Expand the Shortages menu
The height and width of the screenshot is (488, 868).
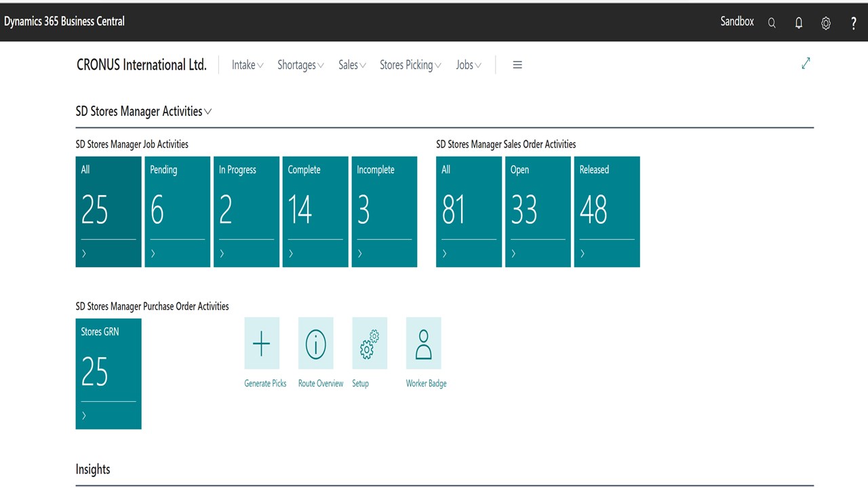point(300,65)
